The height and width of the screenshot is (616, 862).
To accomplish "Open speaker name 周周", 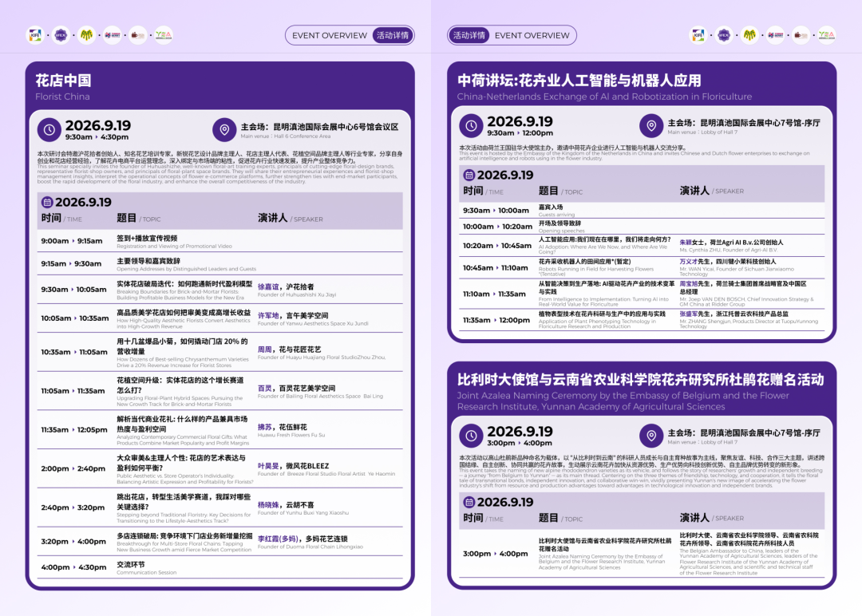I will pos(265,349).
